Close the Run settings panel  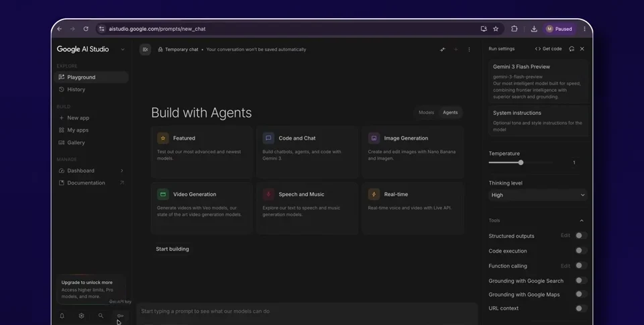pos(582,48)
